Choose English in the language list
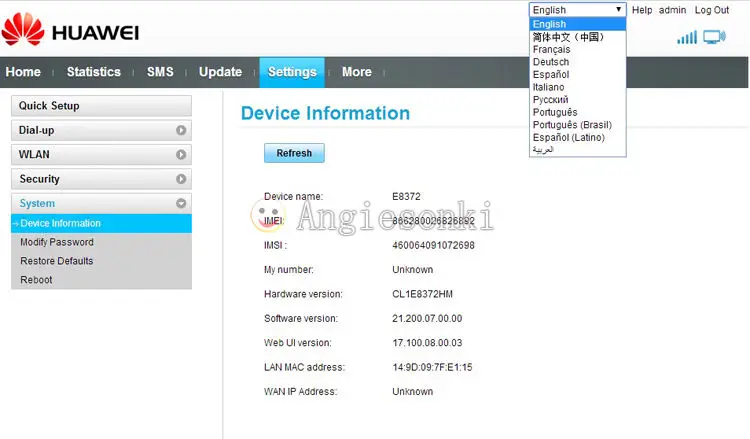 click(x=577, y=24)
